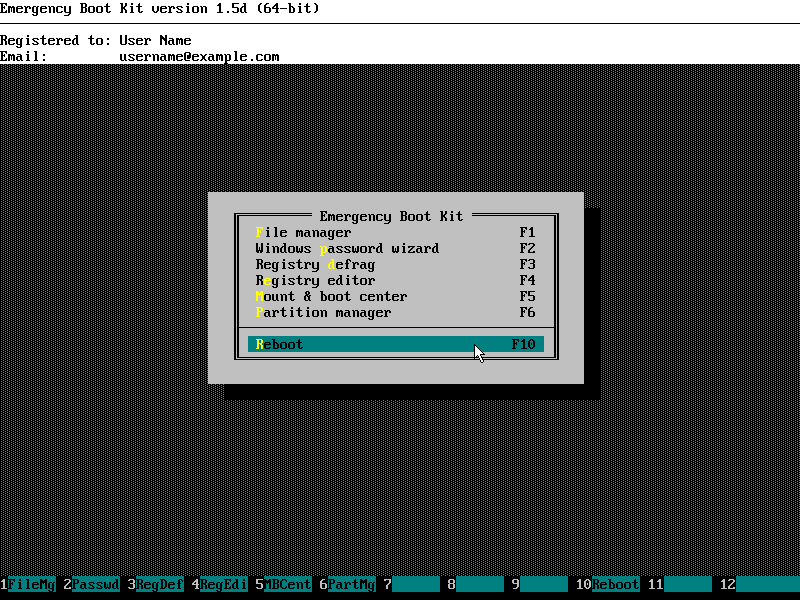800x600 pixels.
Task: Open the Registry editor entry
Action: pos(395,281)
